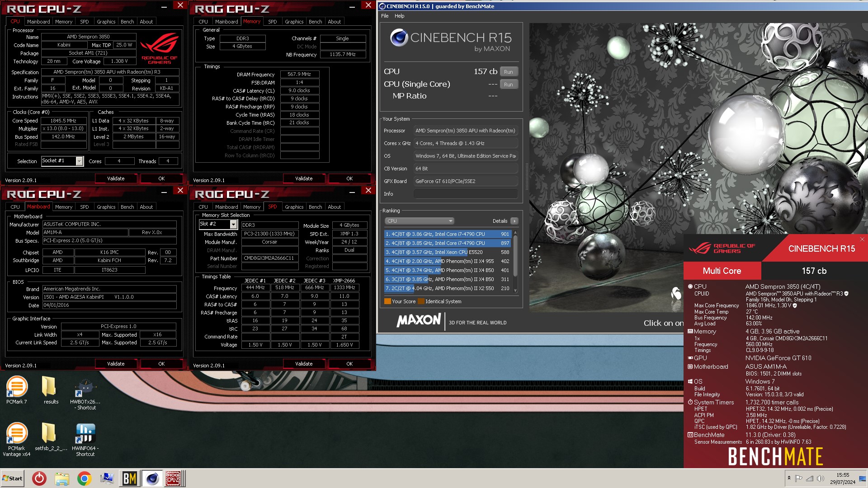The width and height of the screenshot is (868, 488).
Task: Close the BenchMate result overlay
Action: tap(862, 239)
